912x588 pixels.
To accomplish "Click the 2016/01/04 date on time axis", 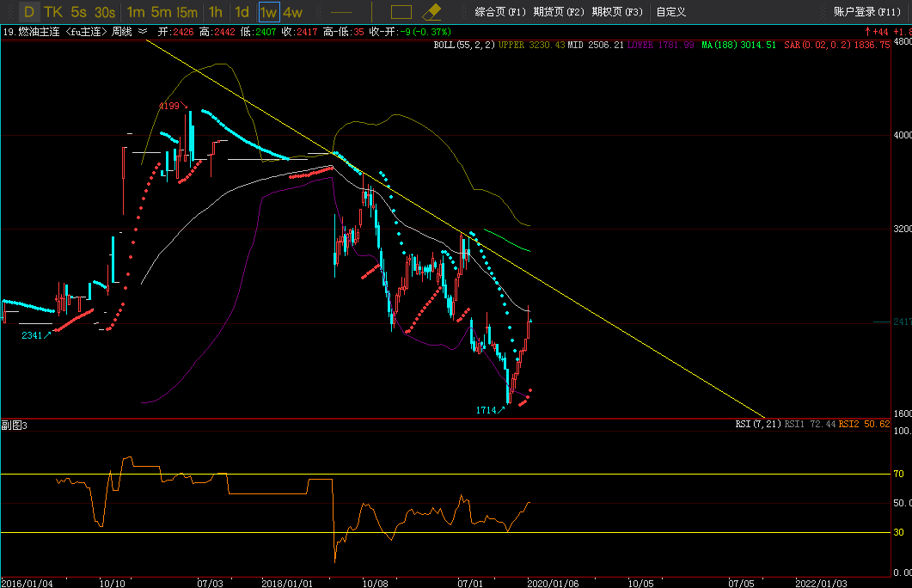I will [x=27, y=583].
